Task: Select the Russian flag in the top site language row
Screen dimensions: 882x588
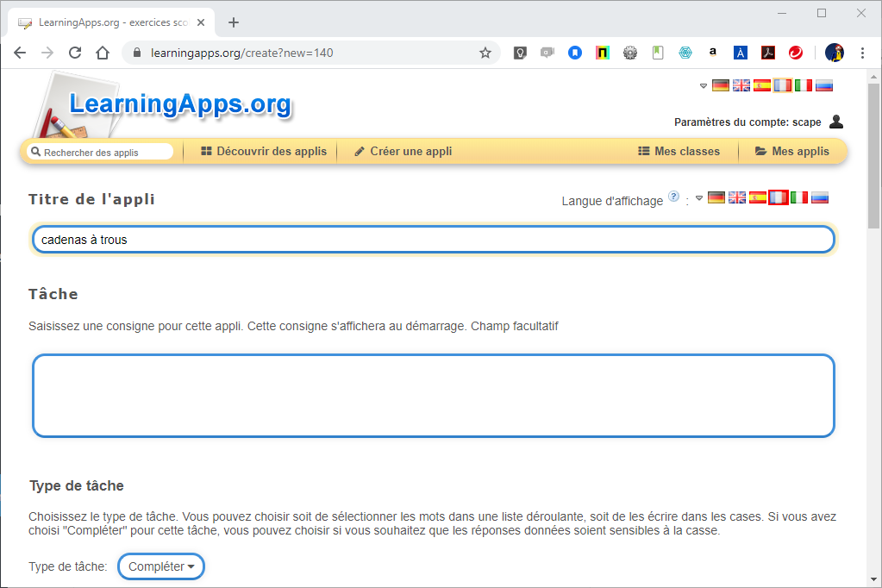Action: pos(824,85)
